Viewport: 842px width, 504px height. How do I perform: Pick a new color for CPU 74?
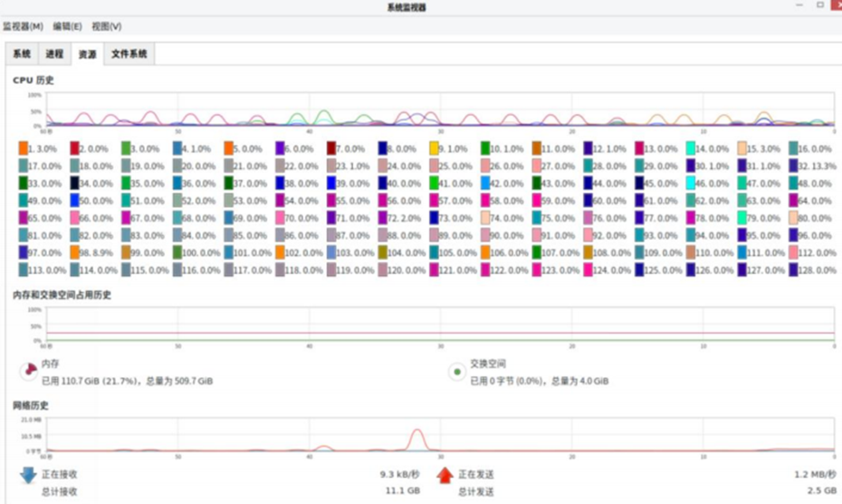pyautogui.click(x=485, y=218)
